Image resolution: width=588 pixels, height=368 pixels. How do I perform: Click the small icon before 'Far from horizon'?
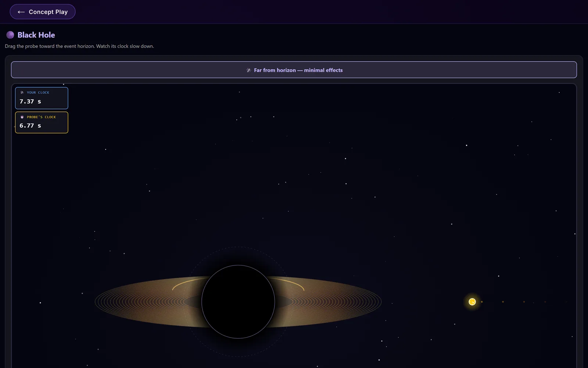click(x=249, y=70)
